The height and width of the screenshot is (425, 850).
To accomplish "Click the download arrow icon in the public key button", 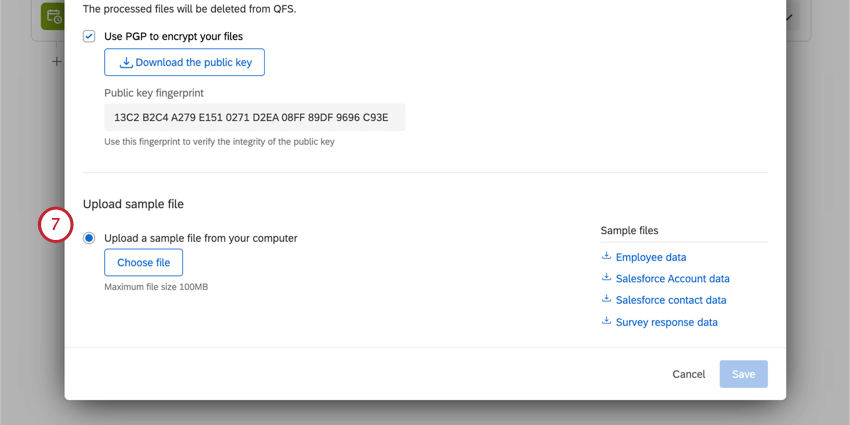I will click(126, 62).
